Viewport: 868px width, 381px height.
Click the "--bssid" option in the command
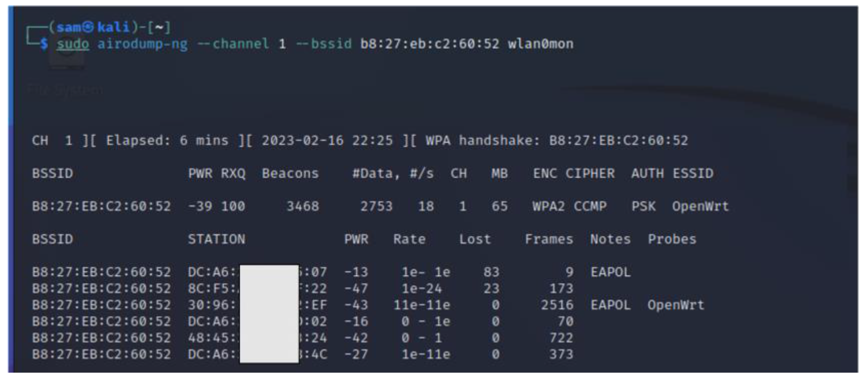[x=324, y=44]
